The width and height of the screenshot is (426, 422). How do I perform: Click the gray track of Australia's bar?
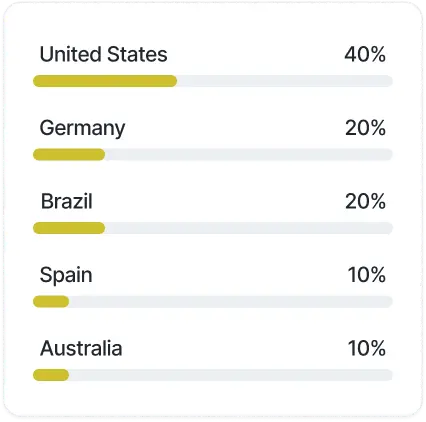(231, 375)
